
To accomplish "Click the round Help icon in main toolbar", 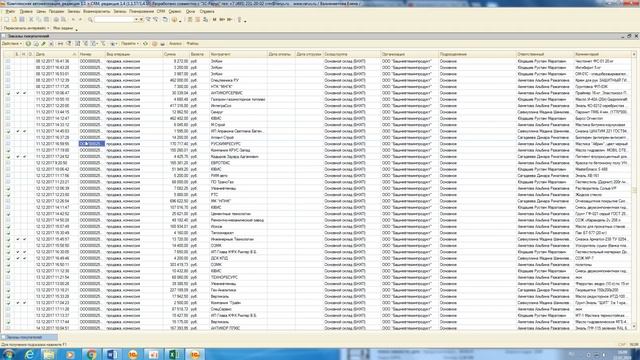I will tap(174, 20).
